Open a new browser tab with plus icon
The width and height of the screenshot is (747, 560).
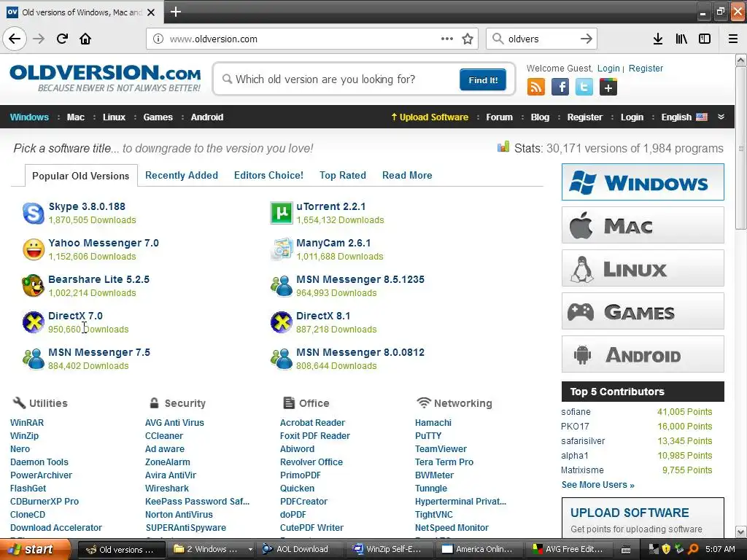pyautogui.click(x=176, y=12)
